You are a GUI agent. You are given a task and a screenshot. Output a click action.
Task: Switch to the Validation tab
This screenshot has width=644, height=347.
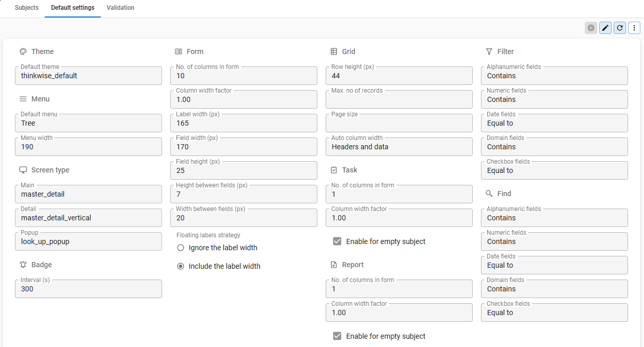pos(120,8)
